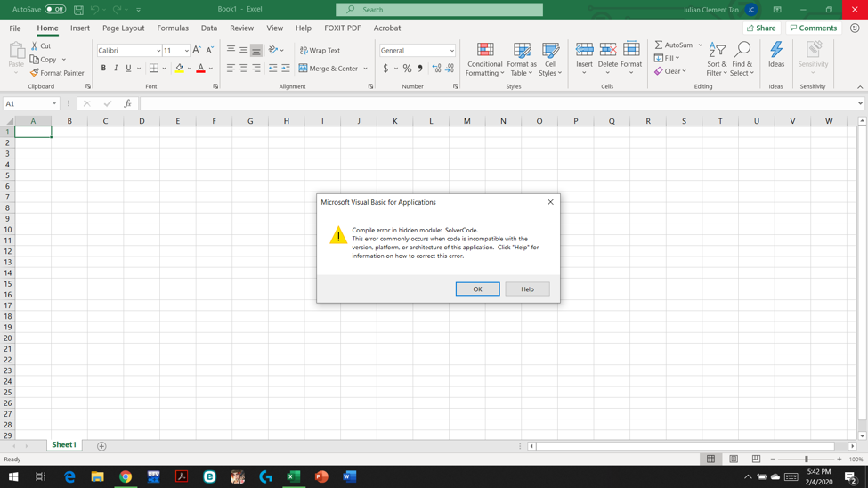Click the Name Box showing A1
The height and width of the screenshot is (488, 868).
tap(27, 103)
